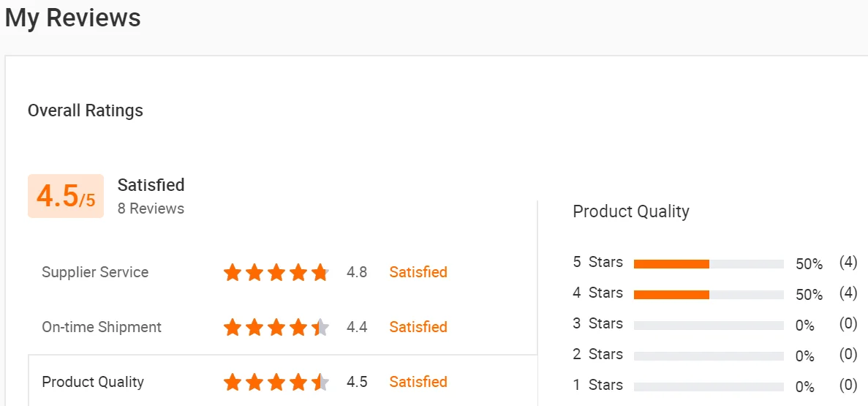Click third star of On-time Shipment rating

point(276,327)
